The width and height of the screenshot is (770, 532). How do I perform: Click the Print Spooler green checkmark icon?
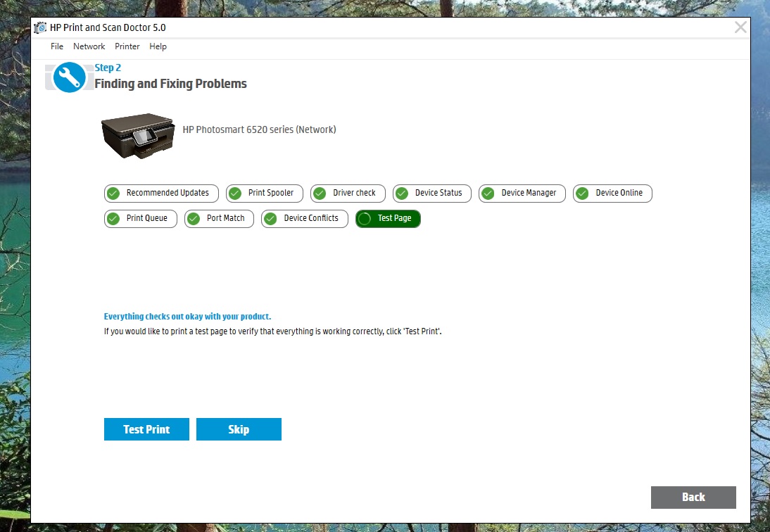click(235, 194)
